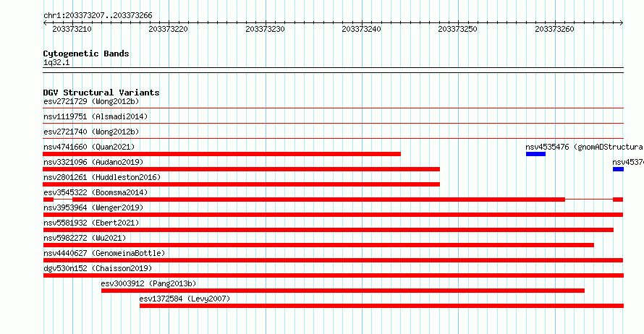Open variant esv2721740 (Wong2012b) label

point(91,132)
